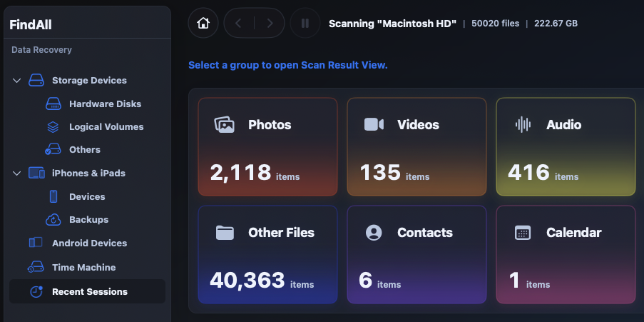Select iPhones & iPads label

coord(88,173)
